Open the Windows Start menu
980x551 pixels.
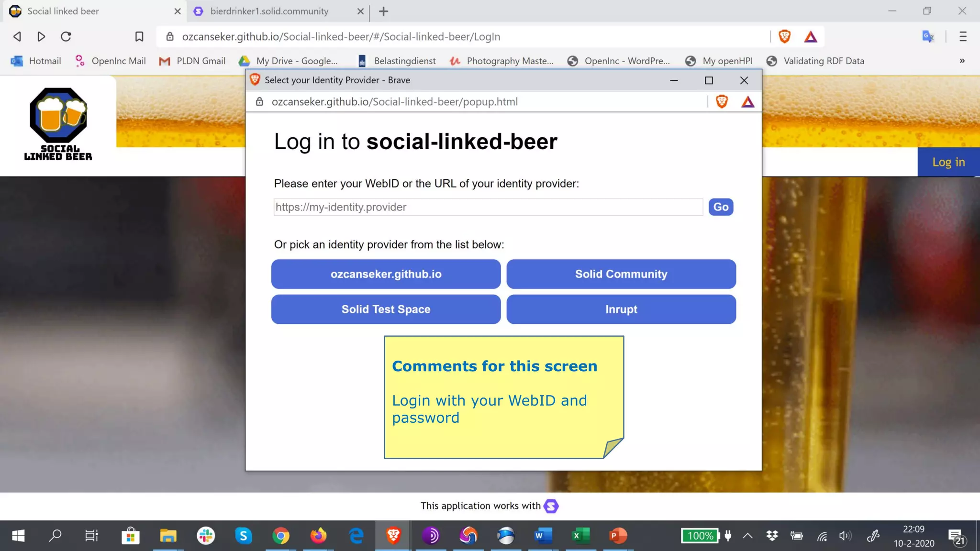(18, 536)
